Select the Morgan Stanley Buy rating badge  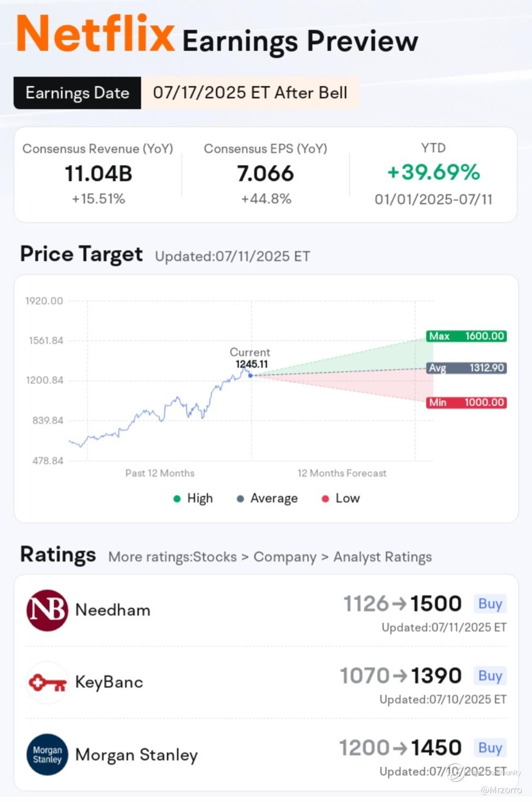(490, 748)
